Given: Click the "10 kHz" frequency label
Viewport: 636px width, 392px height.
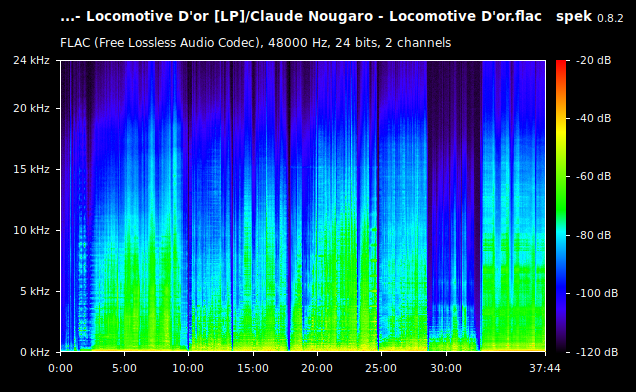Looking at the screenshot, I should coord(31,230).
